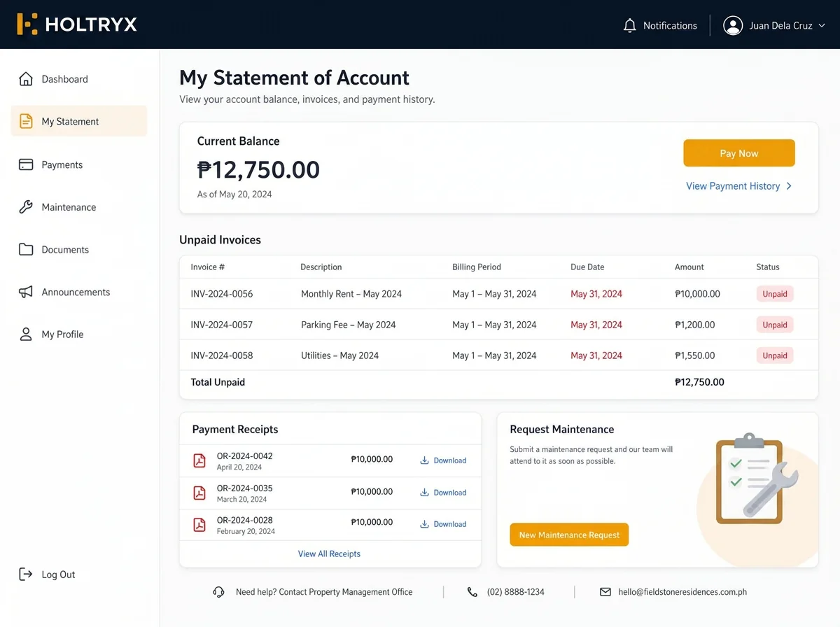Click the Payments card icon
This screenshot has width=840, height=627.
coord(26,165)
